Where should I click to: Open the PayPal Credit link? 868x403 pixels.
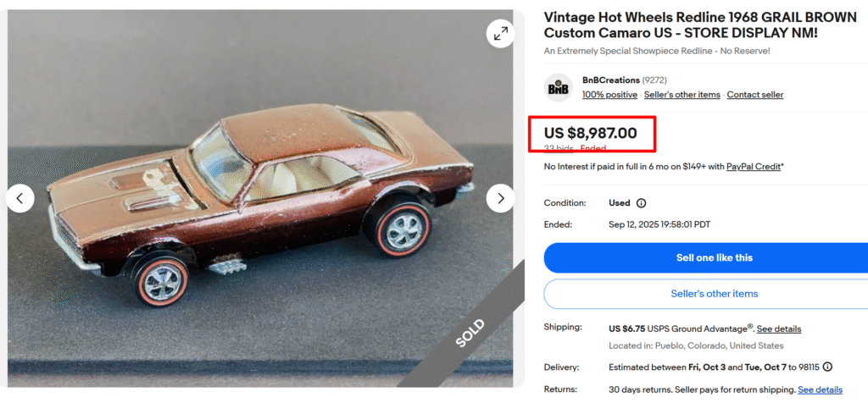[x=753, y=167]
